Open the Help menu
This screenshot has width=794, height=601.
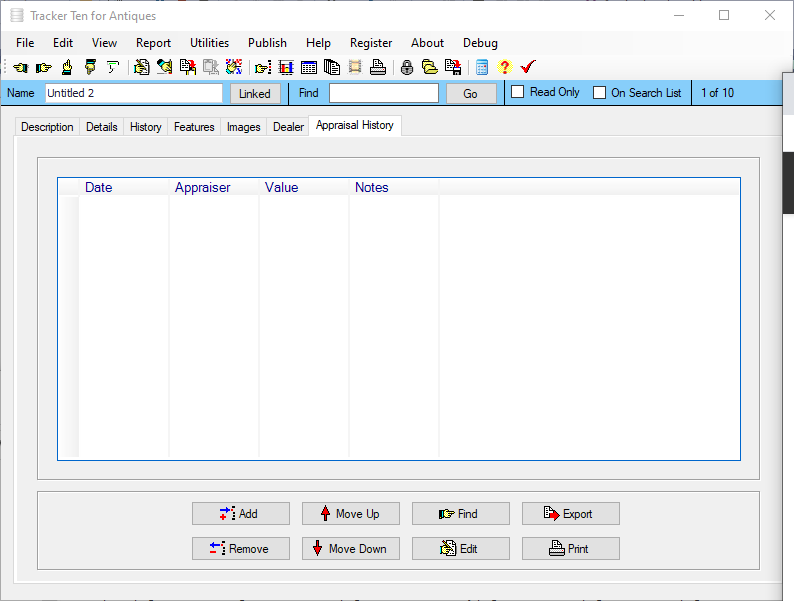click(x=318, y=43)
